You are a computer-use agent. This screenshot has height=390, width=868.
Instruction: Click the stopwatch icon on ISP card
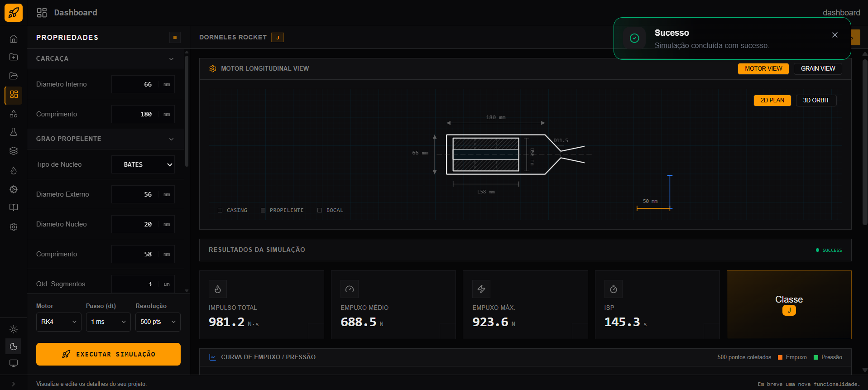614,289
